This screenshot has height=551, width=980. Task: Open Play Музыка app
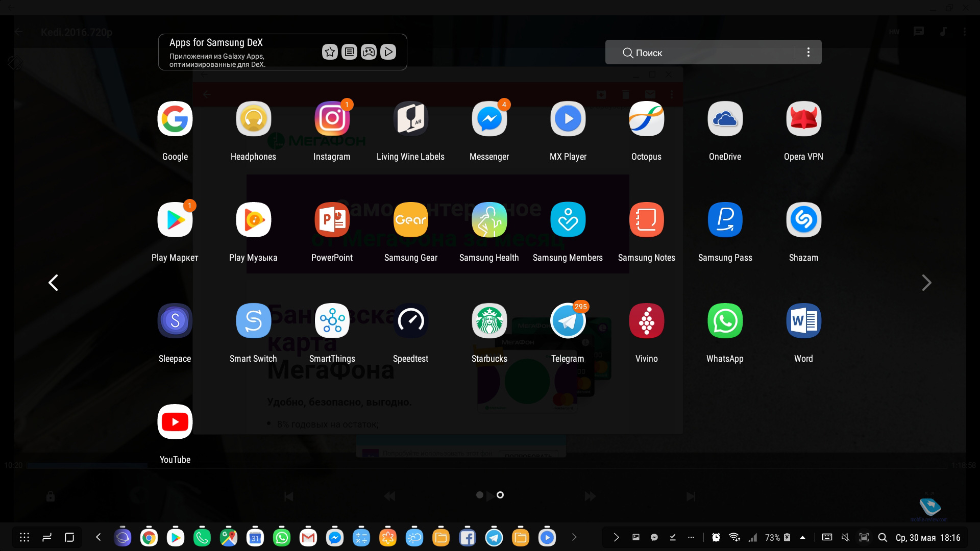[253, 220]
